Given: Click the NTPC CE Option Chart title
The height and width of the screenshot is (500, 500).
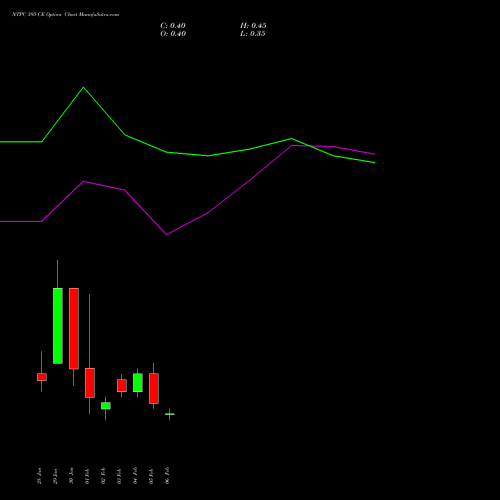Looking at the screenshot, I should pos(65,15).
